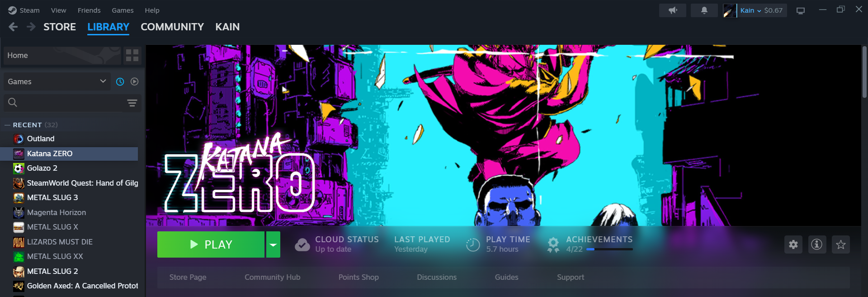868x297 pixels.
Task: Click the METAL SLUG X game icon
Action: (19, 227)
